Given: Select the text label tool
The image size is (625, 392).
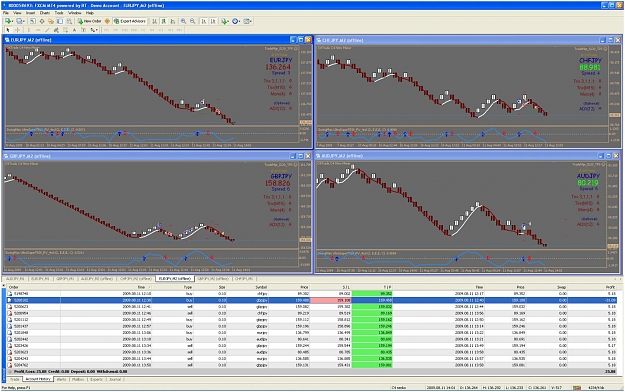Looking at the screenshot, I should click(x=84, y=30).
